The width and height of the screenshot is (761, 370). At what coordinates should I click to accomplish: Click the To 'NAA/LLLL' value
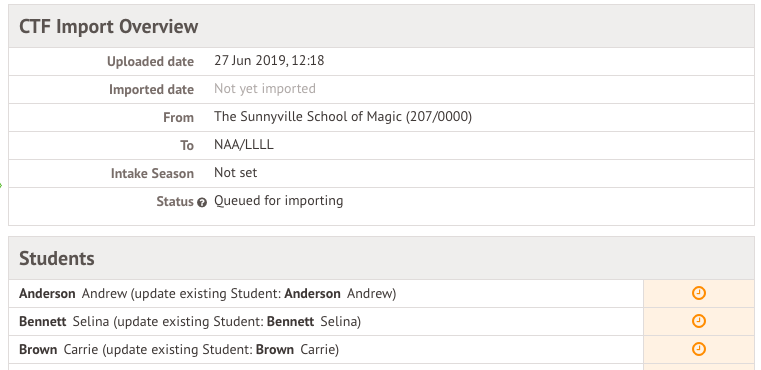[244, 145]
